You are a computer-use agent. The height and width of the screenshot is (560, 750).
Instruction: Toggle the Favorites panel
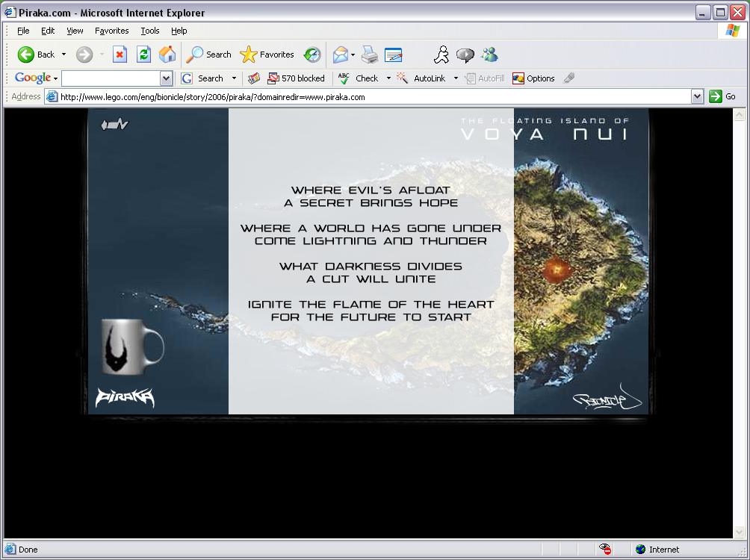point(267,55)
